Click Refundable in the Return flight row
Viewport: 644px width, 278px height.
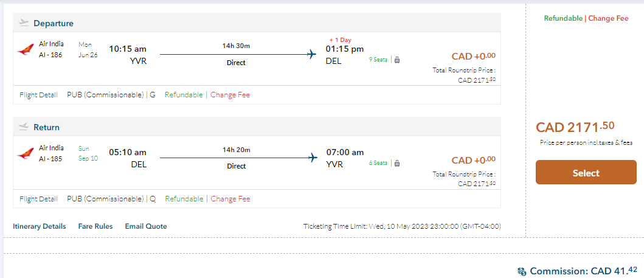pos(184,199)
